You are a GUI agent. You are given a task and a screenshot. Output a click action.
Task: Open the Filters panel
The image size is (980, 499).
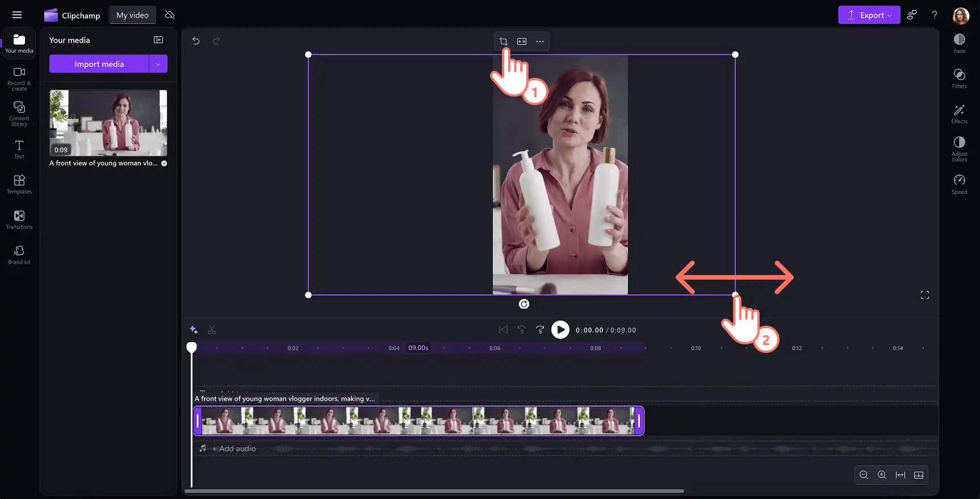959,78
